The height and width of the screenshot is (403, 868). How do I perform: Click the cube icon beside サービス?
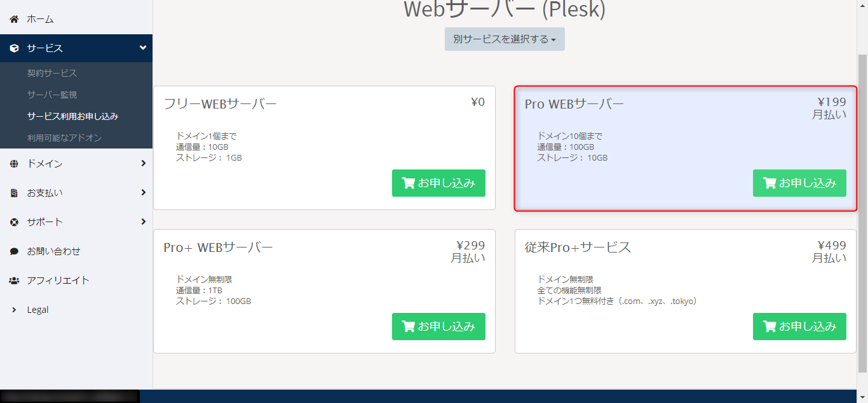(14, 48)
